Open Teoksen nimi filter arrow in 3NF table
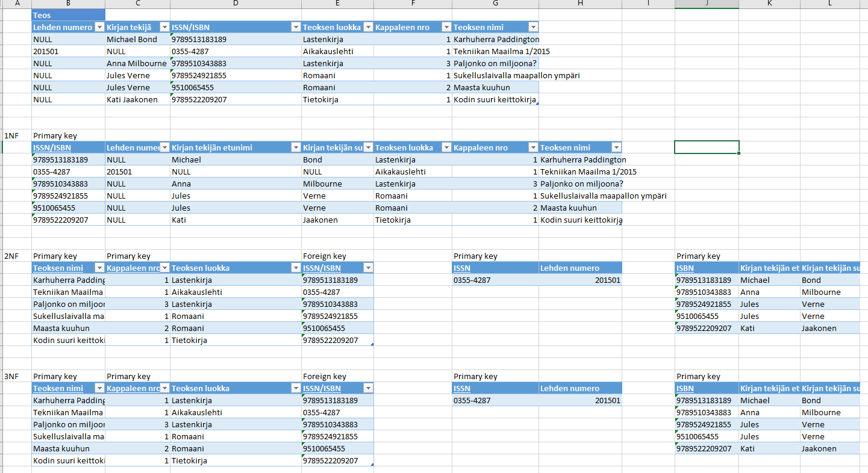 coord(98,388)
